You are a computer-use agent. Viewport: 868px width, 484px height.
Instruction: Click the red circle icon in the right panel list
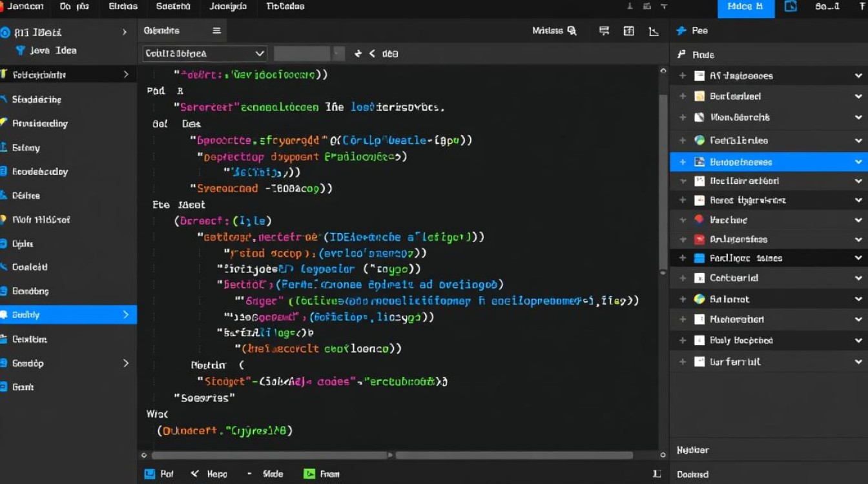(x=699, y=219)
